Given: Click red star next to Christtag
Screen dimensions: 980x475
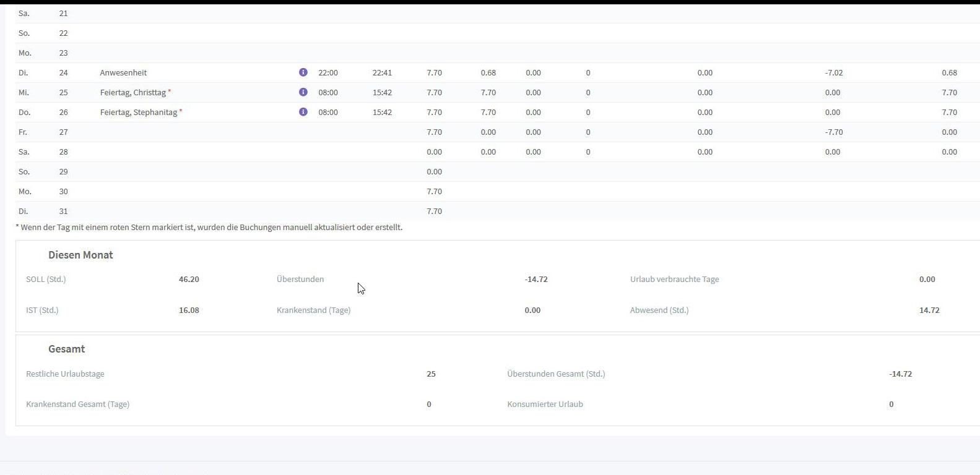Looking at the screenshot, I should [x=170, y=92].
